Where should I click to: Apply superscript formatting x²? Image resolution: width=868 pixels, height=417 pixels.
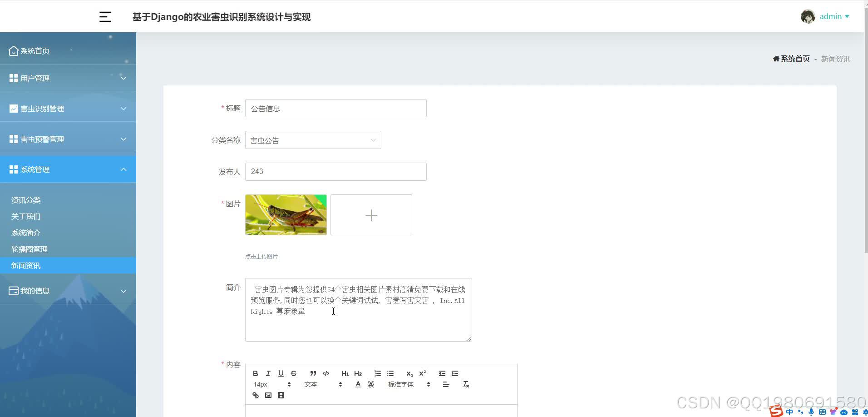423,373
